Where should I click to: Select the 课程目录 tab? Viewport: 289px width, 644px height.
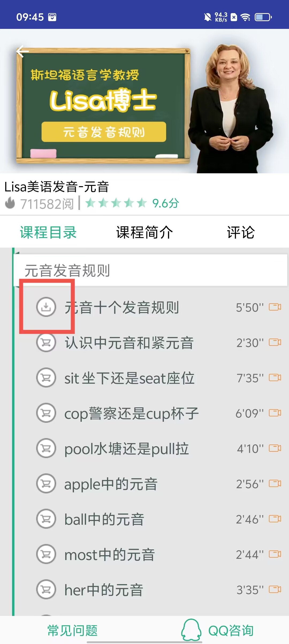coord(48,232)
